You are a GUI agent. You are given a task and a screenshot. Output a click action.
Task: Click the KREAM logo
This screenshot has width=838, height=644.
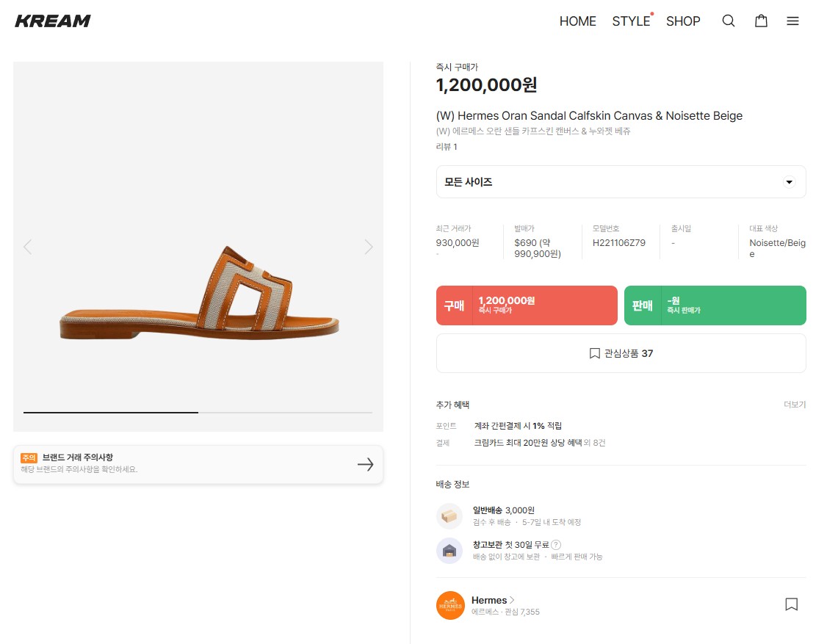tap(53, 21)
